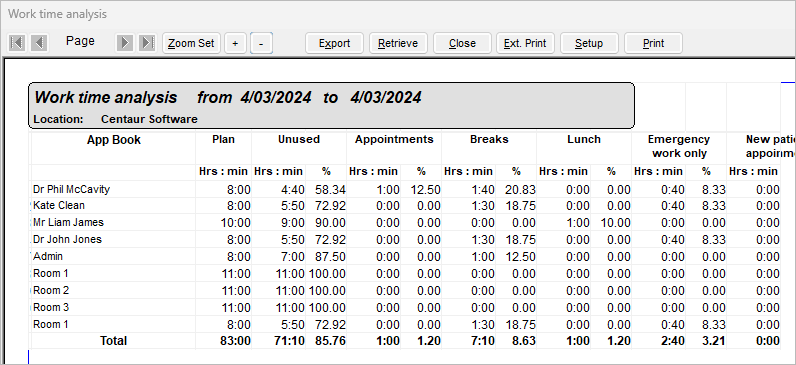Zoom in with the plus button
The height and width of the screenshot is (365, 796).
(235, 43)
